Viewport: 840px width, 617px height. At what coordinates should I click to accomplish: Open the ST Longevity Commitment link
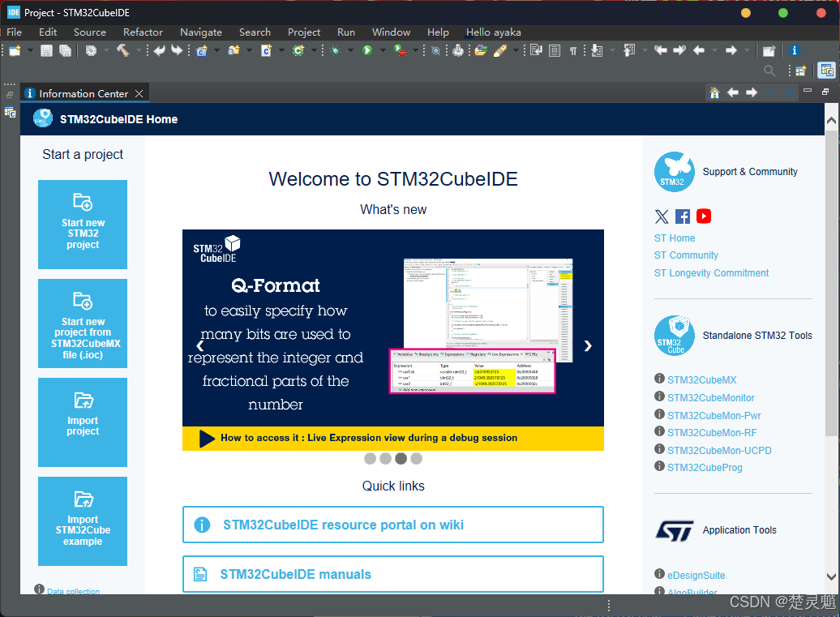point(711,273)
